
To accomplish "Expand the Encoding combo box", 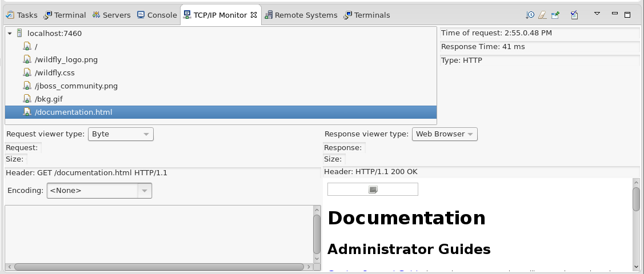I will tap(145, 191).
